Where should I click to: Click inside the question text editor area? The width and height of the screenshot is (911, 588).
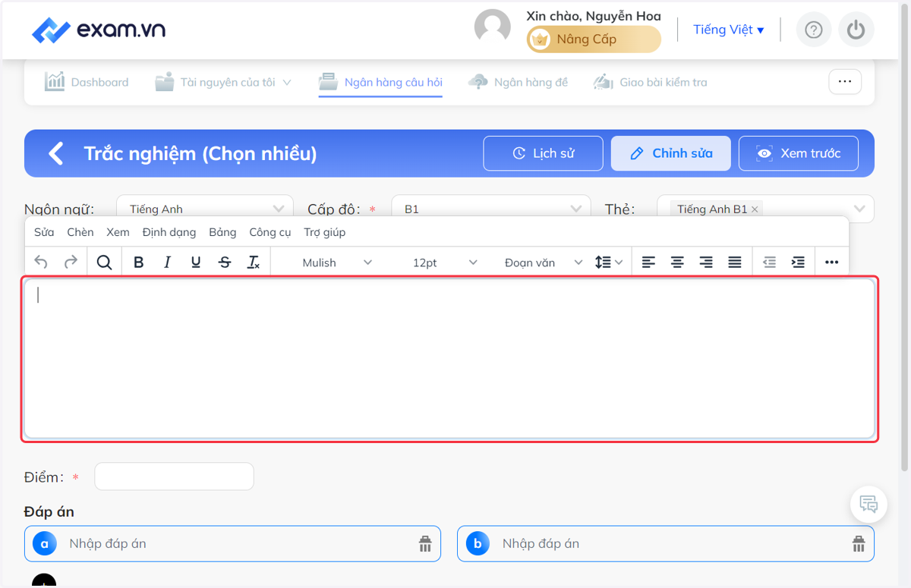pyautogui.click(x=449, y=359)
